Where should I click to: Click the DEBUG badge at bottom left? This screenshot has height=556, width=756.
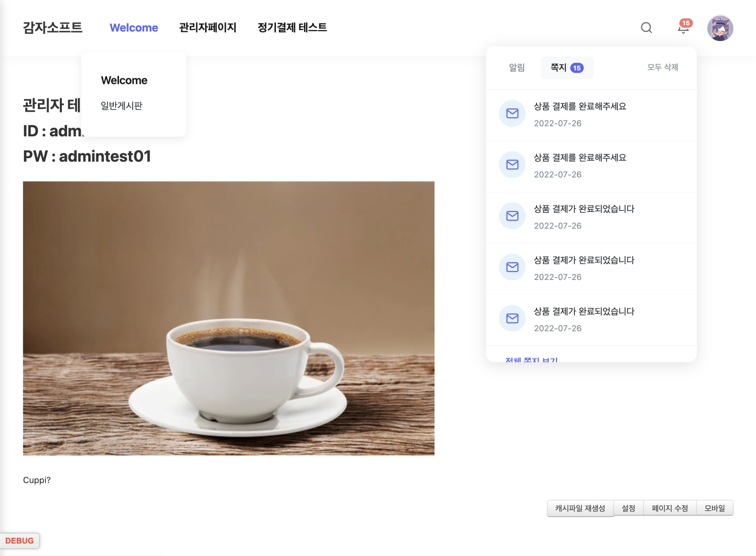point(19,540)
